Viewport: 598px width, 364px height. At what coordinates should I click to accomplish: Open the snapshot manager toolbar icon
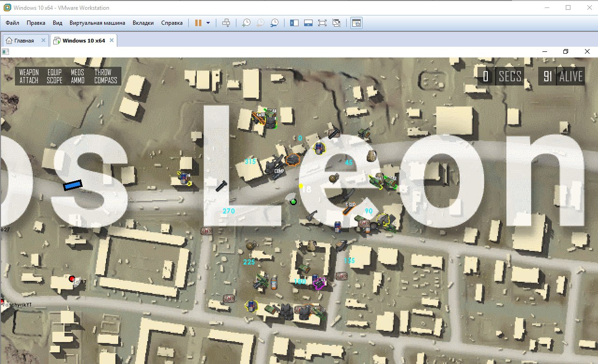coord(275,22)
